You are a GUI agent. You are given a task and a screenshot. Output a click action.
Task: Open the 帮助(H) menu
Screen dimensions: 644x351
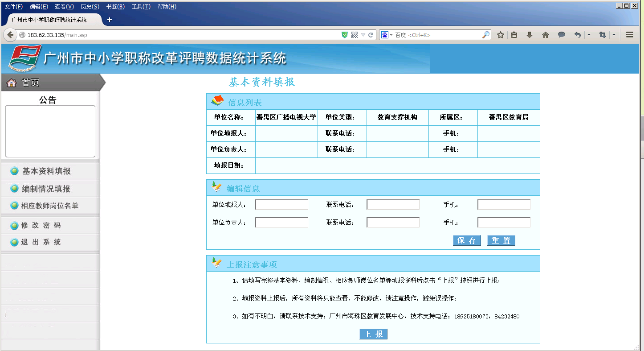tap(167, 7)
